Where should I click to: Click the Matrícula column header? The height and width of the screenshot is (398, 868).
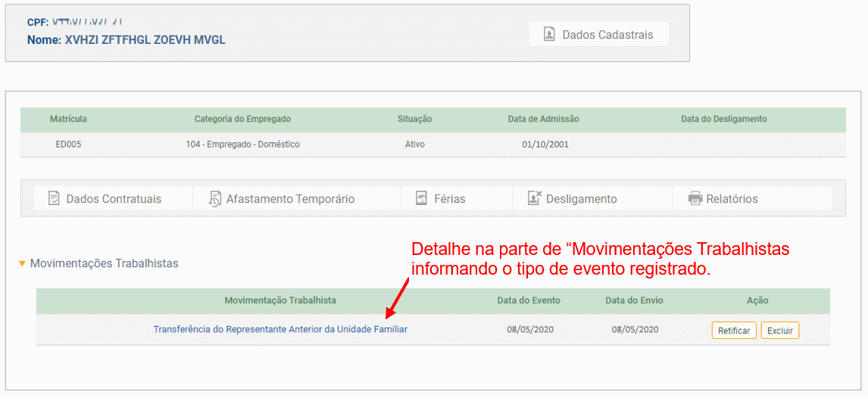tap(68, 119)
